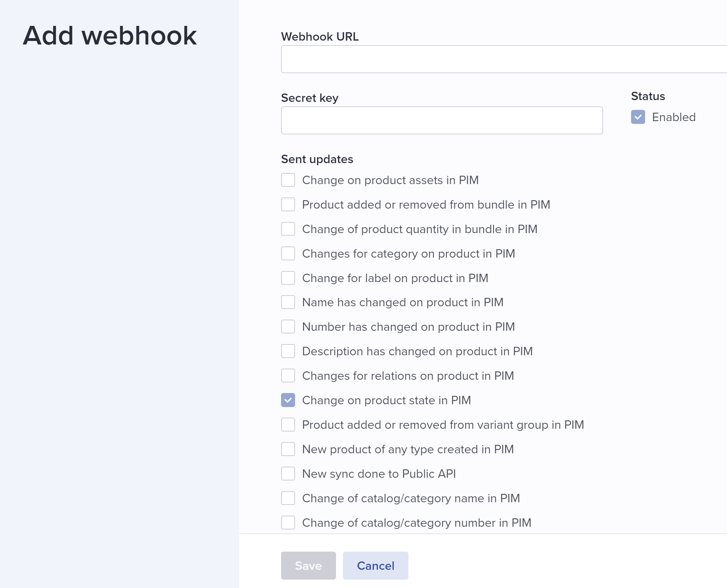Check 'New product of any type created'

coord(288,449)
